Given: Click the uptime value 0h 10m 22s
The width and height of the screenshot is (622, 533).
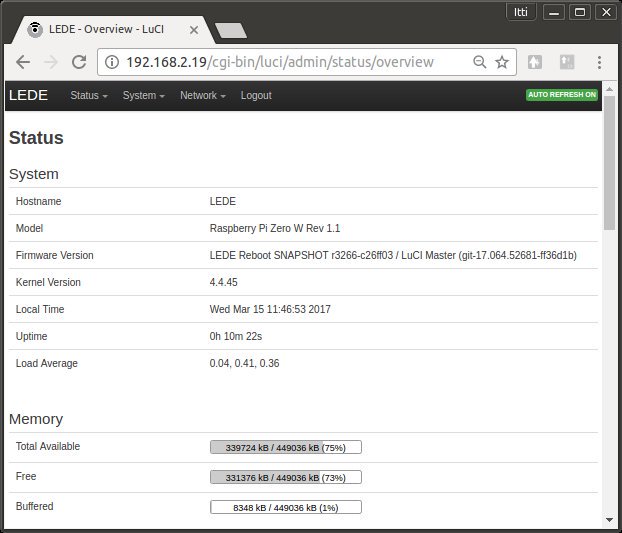Looking at the screenshot, I should (236, 336).
